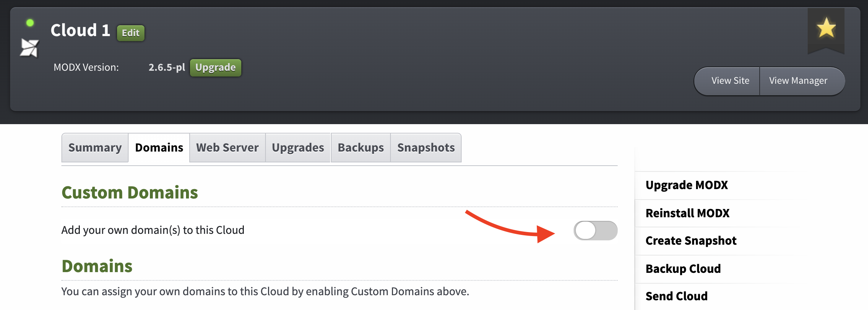Click the yellow favorite star ribbon

coord(826,29)
